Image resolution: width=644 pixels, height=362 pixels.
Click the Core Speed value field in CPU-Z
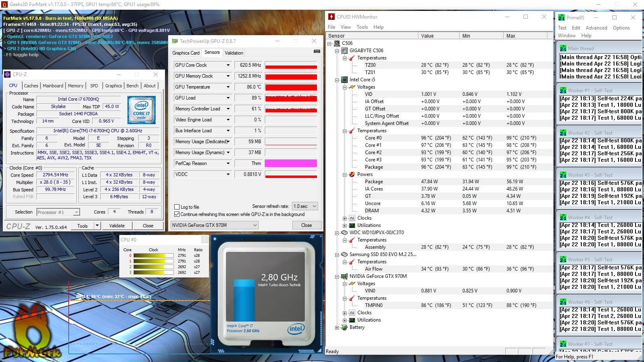[56, 175]
